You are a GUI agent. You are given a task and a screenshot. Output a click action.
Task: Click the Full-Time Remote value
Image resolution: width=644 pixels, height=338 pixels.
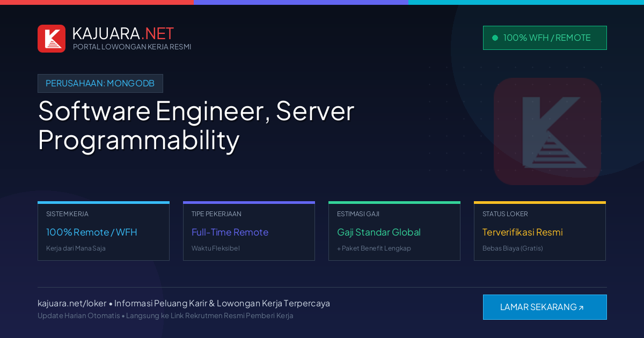[x=230, y=232]
